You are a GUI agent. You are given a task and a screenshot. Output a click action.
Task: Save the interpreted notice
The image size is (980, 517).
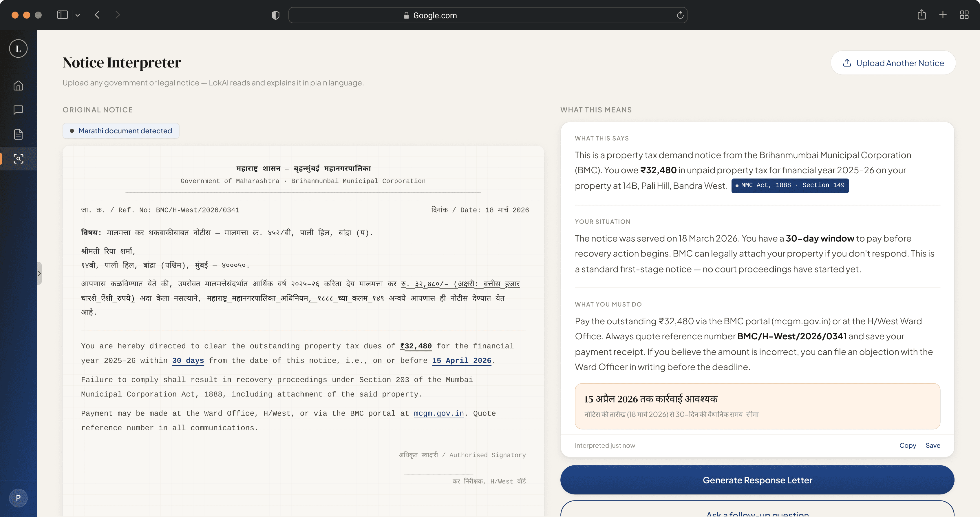coord(933,445)
